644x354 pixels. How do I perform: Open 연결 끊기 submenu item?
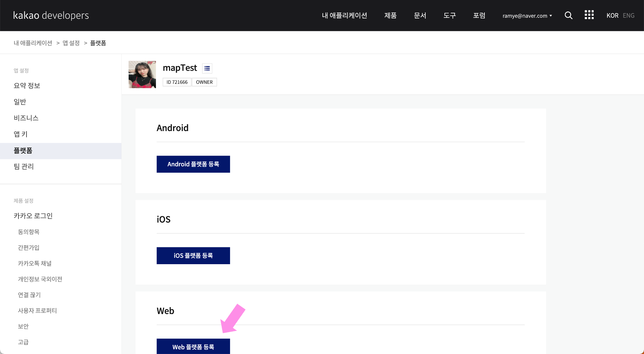[29, 295]
